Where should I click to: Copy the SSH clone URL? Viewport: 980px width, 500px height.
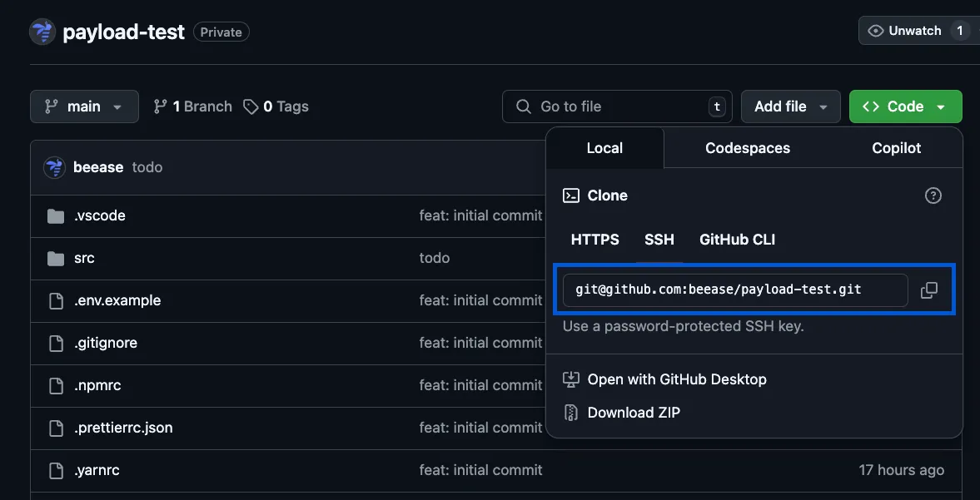point(928,290)
